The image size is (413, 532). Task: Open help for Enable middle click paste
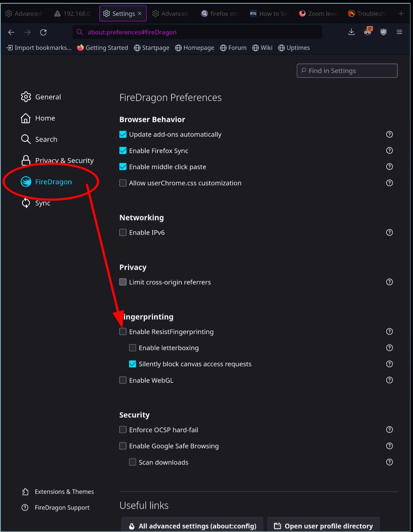coord(389,167)
